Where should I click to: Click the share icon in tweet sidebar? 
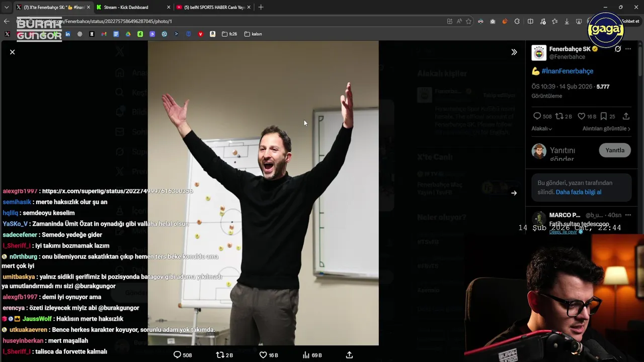[626, 116]
